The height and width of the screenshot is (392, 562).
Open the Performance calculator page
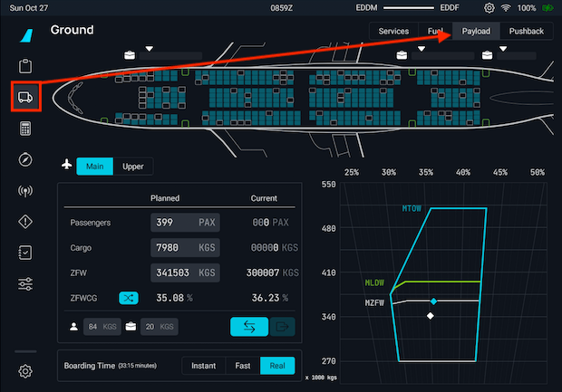pos(25,129)
